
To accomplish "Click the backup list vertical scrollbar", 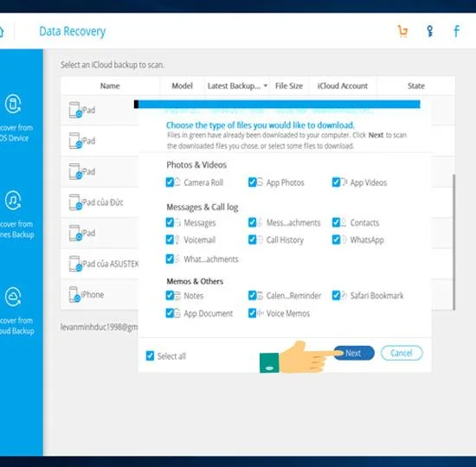I will 453,242.
